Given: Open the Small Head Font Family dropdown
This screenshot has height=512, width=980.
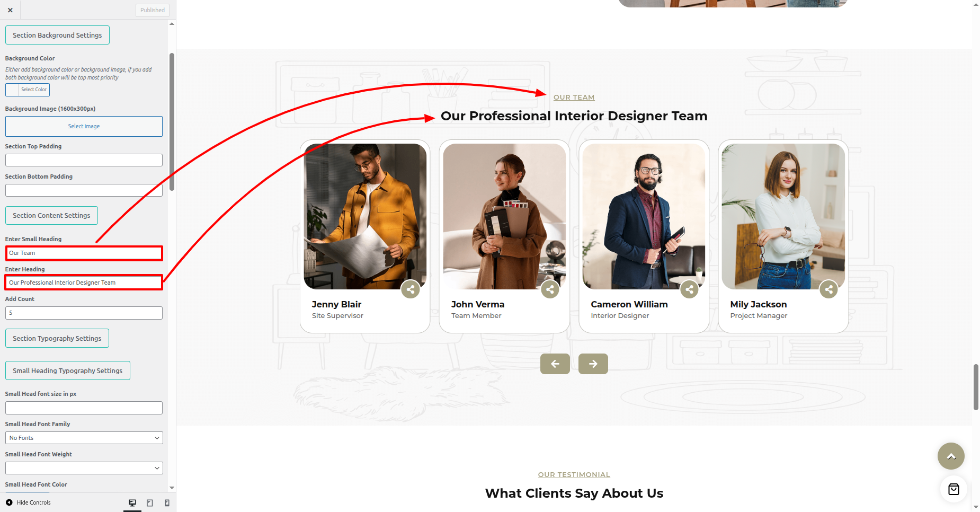Looking at the screenshot, I should (84, 438).
